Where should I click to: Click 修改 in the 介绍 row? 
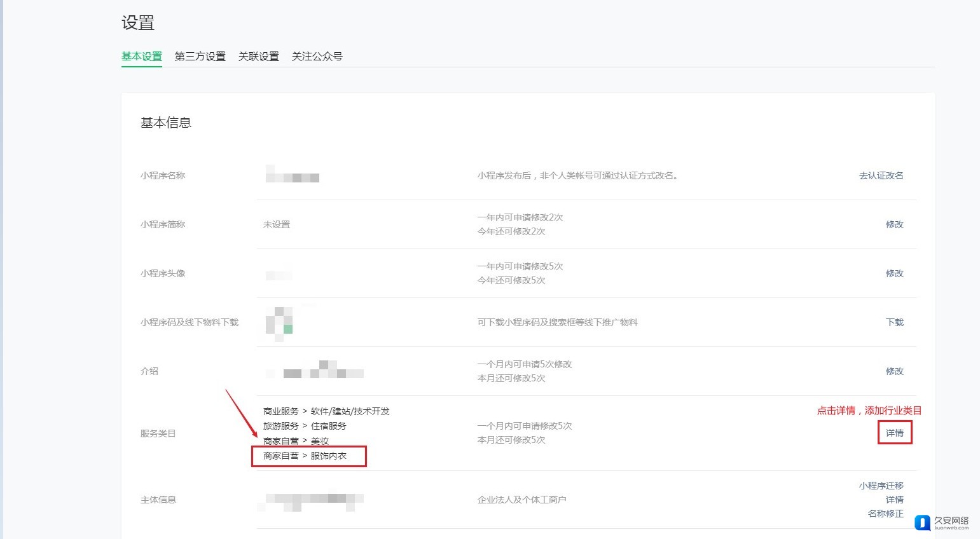click(894, 371)
